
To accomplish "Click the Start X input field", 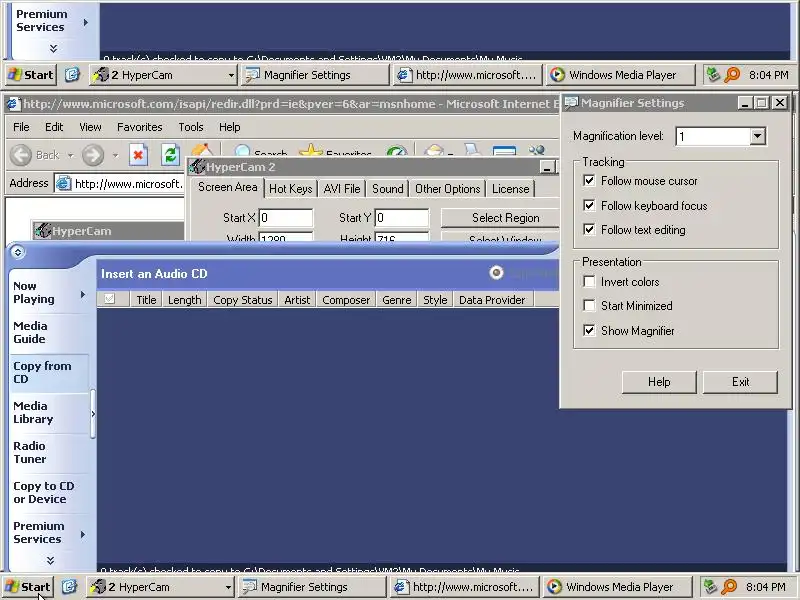I will [x=286, y=218].
